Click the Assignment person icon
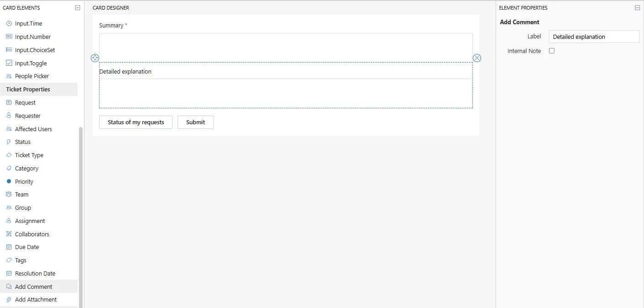 [x=9, y=221]
